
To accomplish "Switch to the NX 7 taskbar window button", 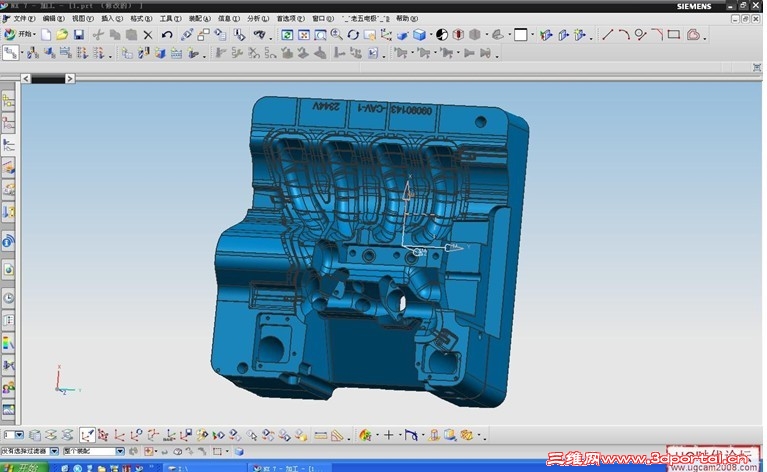I will point(288,468).
